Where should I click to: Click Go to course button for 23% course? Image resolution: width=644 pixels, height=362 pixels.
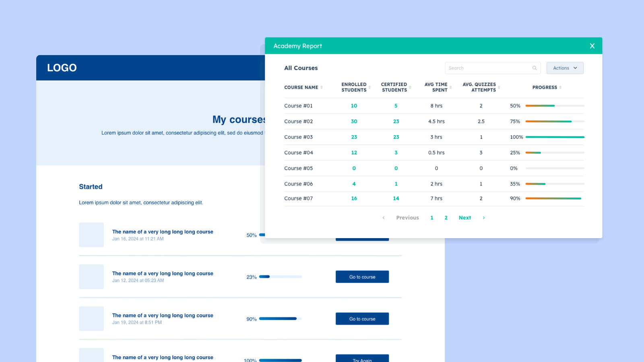tap(362, 277)
